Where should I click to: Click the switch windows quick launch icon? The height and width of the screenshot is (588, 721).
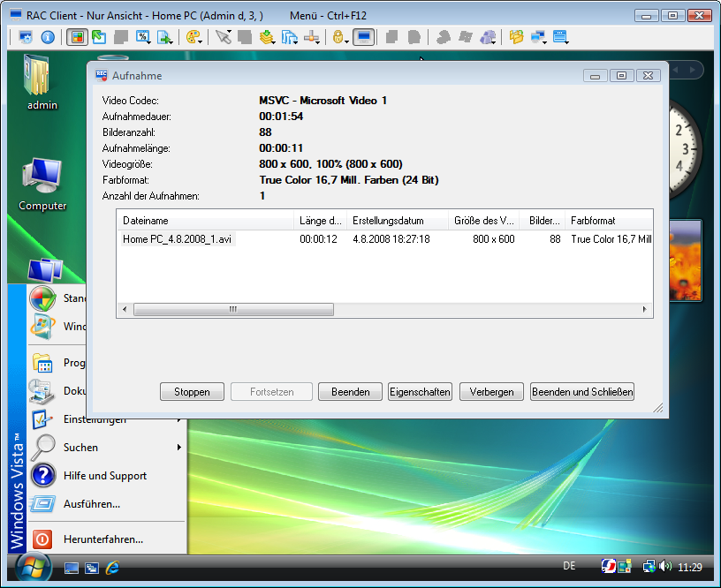click(x=92, y=569)
